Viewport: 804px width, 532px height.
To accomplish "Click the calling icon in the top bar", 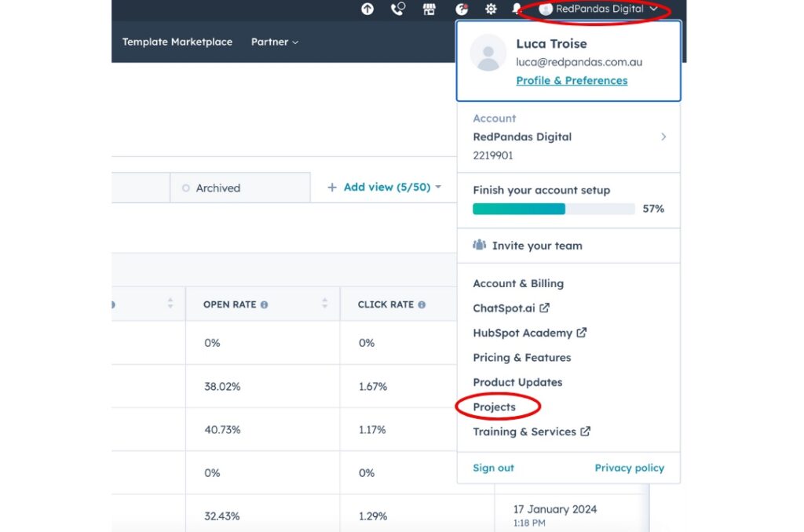I will pos(397,9).
